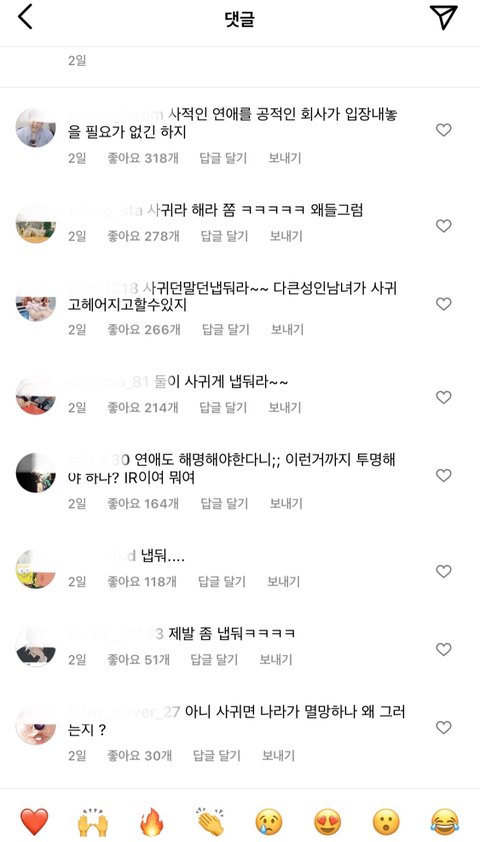Viewport: 480px width, 842px height.
Task: Open SpongeBob profile picture commenter
Action: pos(35,568)
